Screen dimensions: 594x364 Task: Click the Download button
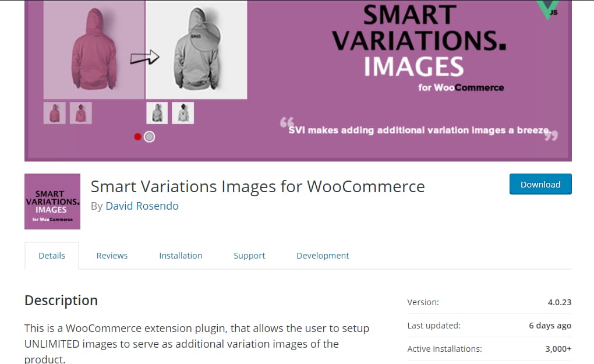click(540, 184)
